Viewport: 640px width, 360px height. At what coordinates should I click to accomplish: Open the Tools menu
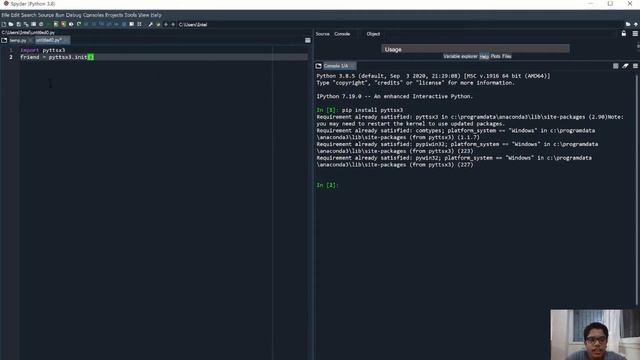click(131, 15)
